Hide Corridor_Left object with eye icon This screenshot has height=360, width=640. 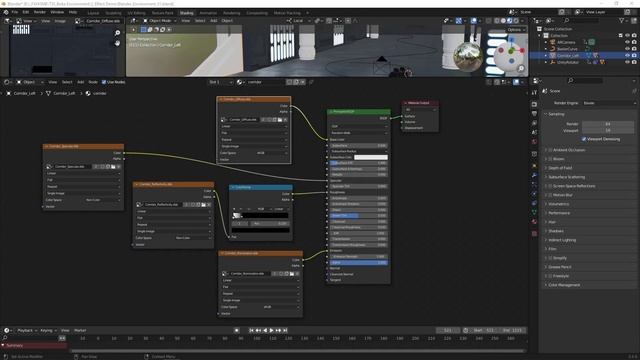[x=627, y=55]
